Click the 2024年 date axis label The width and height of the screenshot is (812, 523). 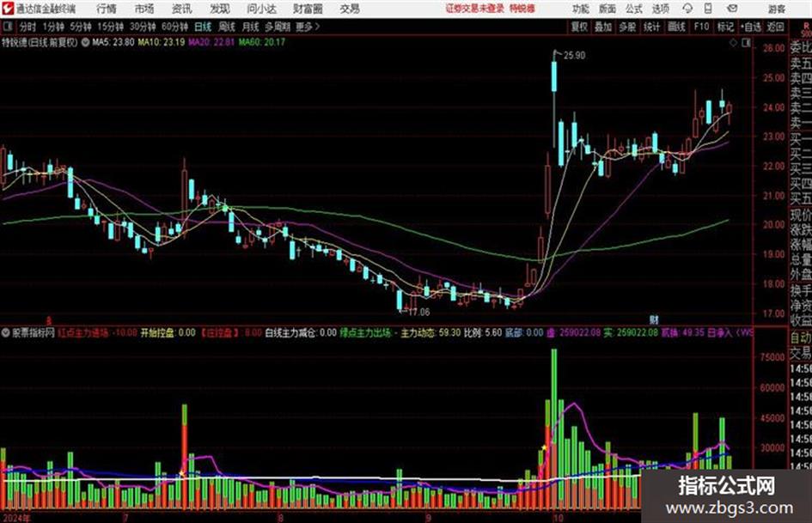pos(16,518)
